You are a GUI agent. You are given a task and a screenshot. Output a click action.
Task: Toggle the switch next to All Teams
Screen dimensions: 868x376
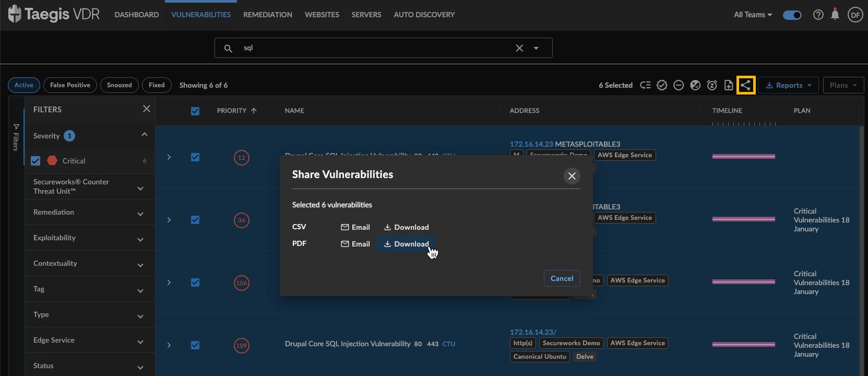pos(792,15)
